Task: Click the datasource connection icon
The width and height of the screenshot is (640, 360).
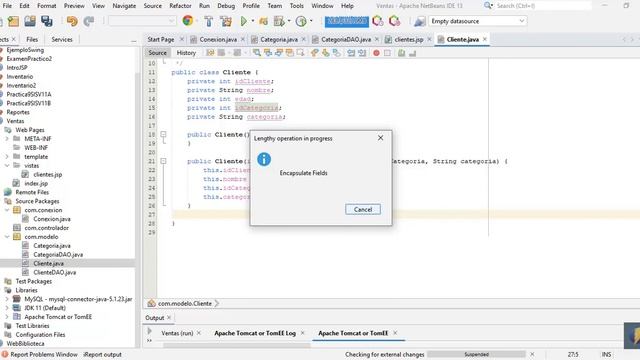Action: tap(420, 21)
